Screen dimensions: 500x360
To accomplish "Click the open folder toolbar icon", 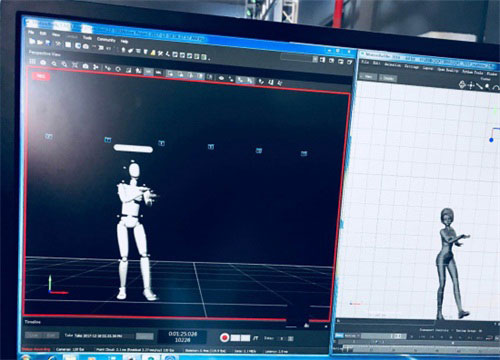I will pyautogui.click(x=40, y=42).
